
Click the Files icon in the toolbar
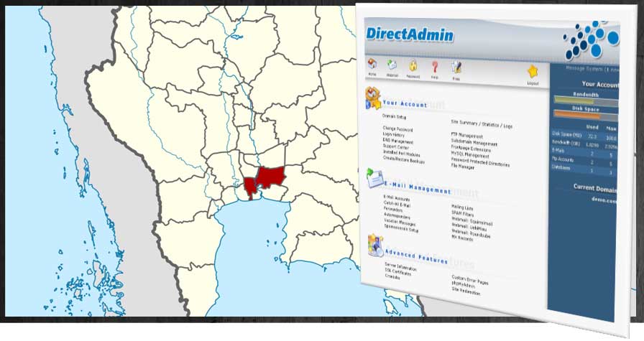tap(456, 67)
